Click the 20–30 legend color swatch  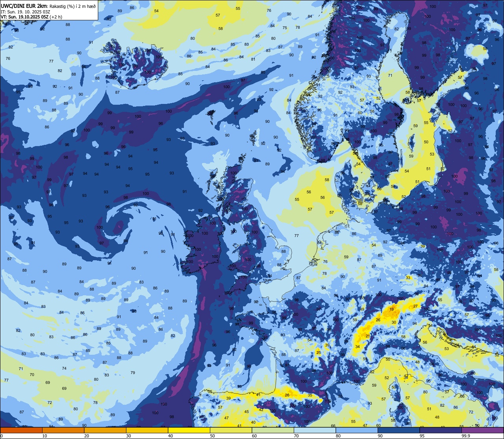point(105,430)
